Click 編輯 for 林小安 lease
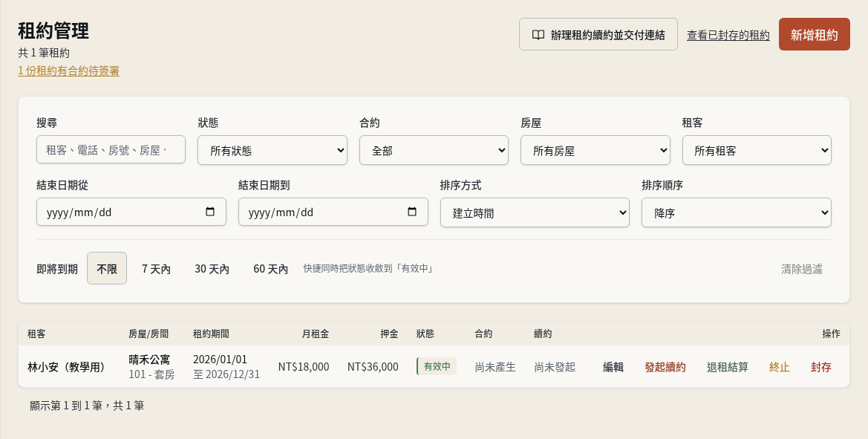The width and height of the screenshot is (868, 439). point(613,366)
